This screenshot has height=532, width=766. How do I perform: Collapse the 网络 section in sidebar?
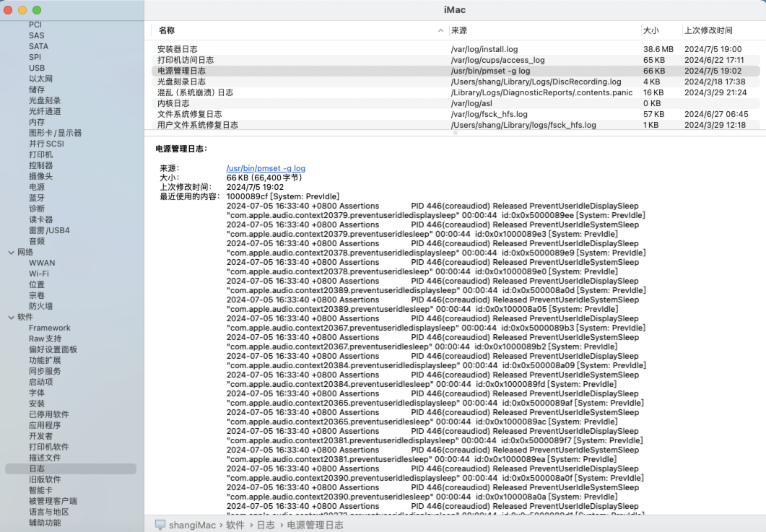[11, 252]
